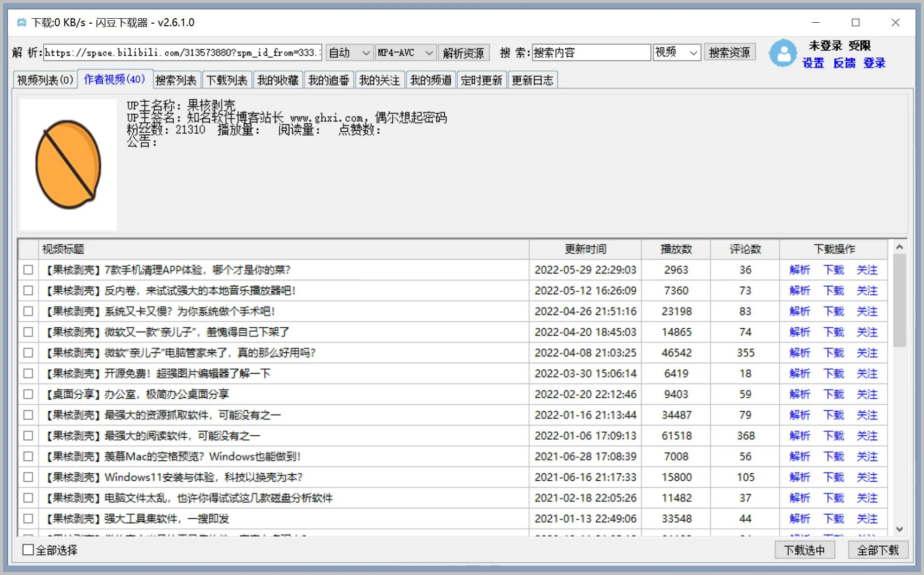Click scrollbar up arrow in video list

click(x=899, y=247)
